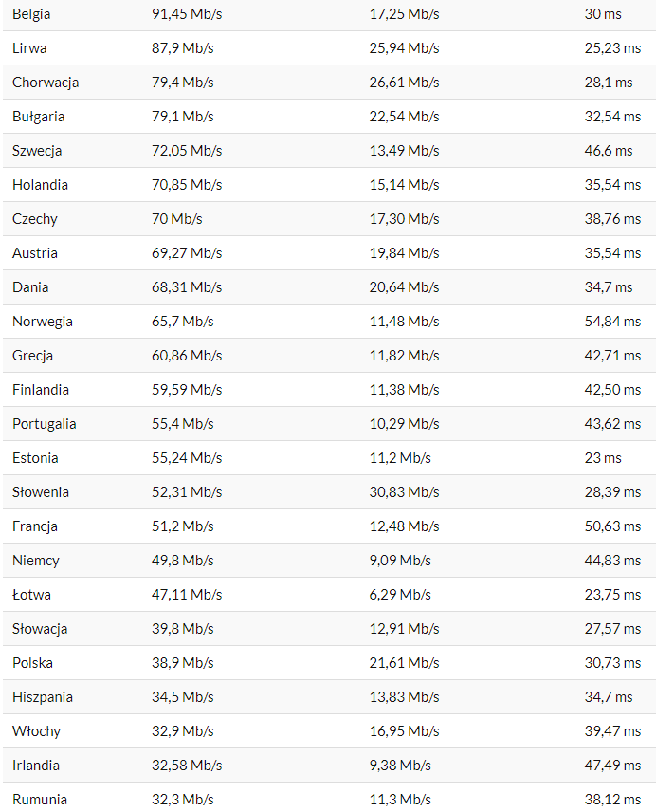Image resolution: width=656 pixels, height=812 pixels.
Task: Select Bułgaria upload value 22,54 Mb/s
Action: pos(404,117)
